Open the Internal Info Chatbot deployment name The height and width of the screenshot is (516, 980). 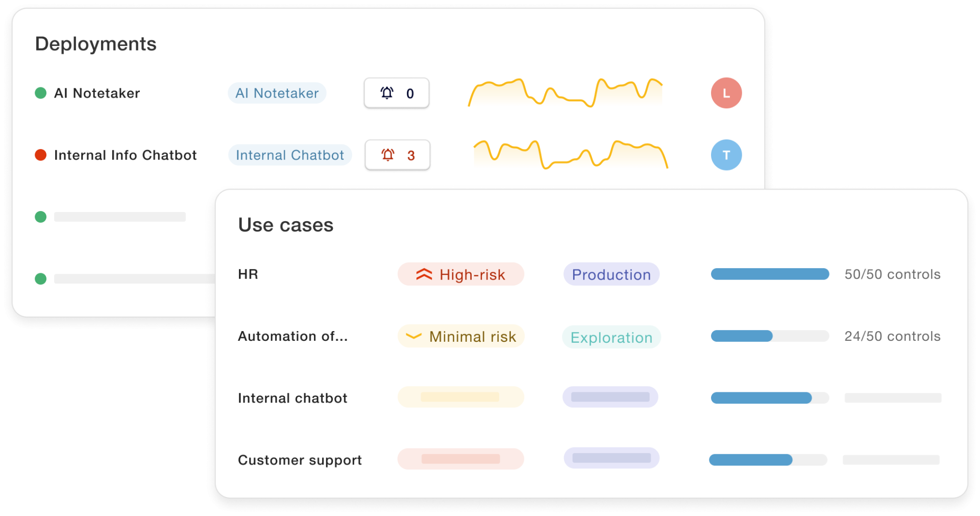tap(125, 155)
